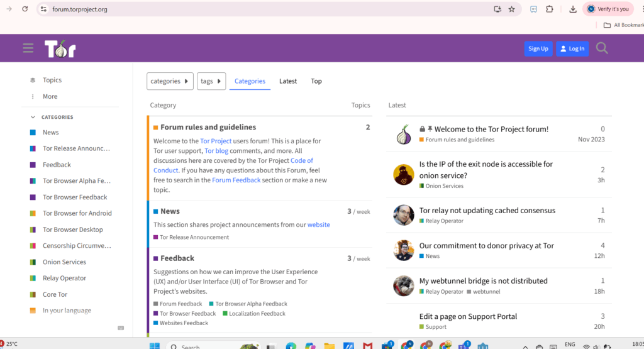Open avatar of exit node IP topic poster
Image resolution: width=644 pixels, height=349 pixels.
coord(404,175)
